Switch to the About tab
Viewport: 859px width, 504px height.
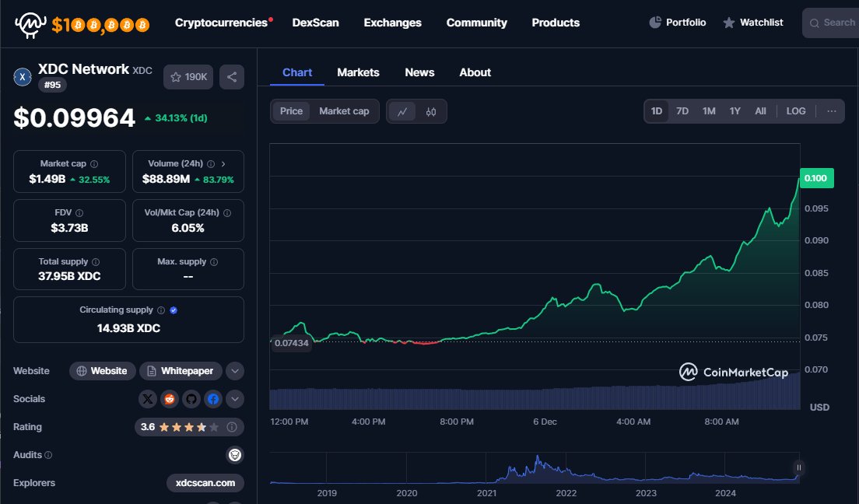(475, 72)
